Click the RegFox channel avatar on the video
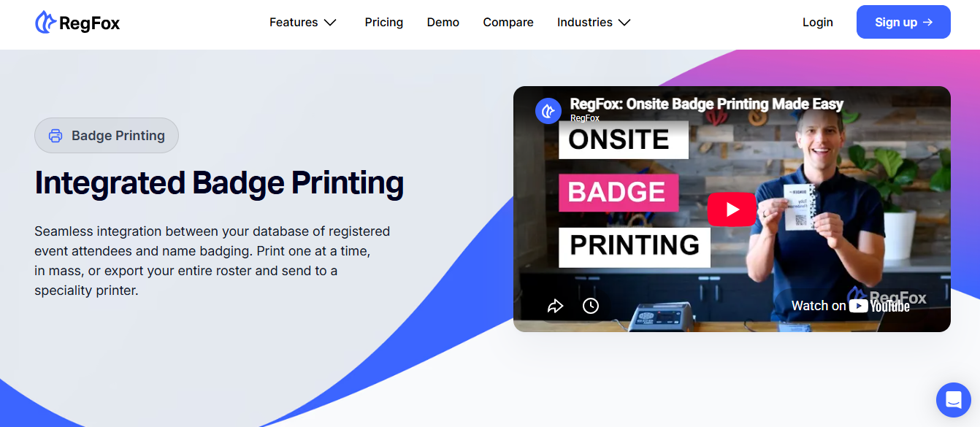Viewport: 980px width, 427px height. click(548, 111)
